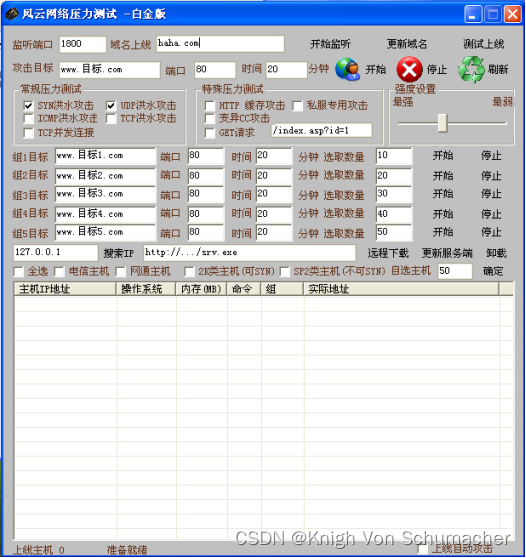Image resolution: width=526 pixels, height=558 pixels.
Task: Adjust the 强度设置 slider handle
Action: coord(442,123)
